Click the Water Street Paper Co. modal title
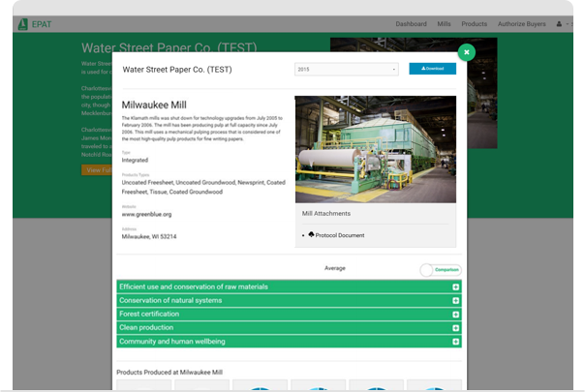 [177, 70]
